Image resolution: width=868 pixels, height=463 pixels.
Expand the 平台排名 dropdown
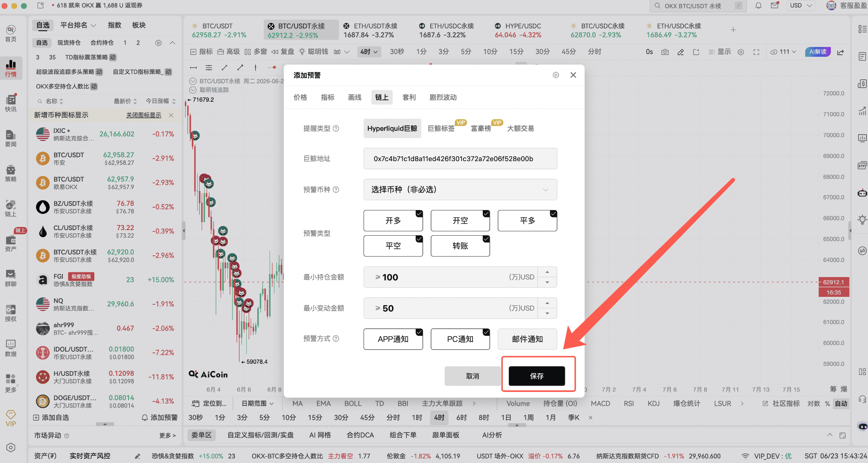coord(78,25)
